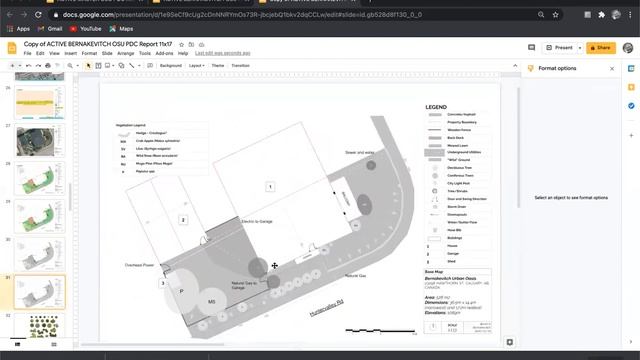Open the insert image dropdown arrow
This screenshot has height=360, width=640.
[x=113, y=66]
